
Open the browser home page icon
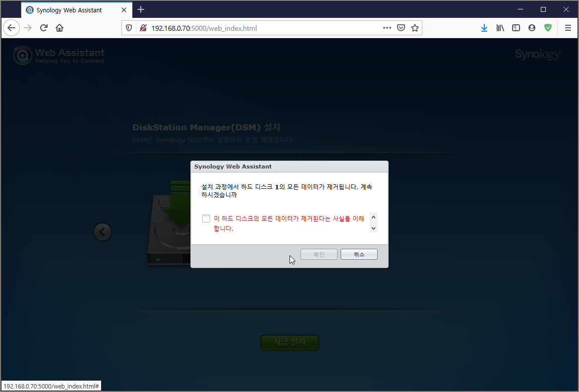[59, 28]
